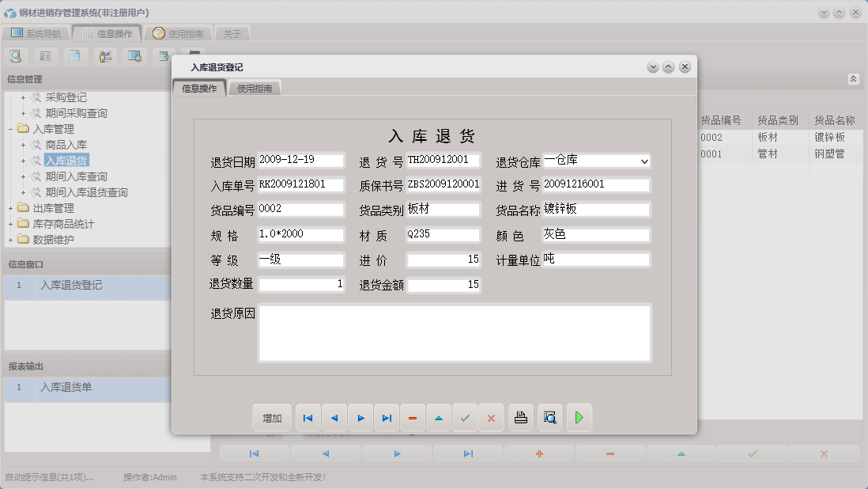Navigate to the next record in the dialog
Screen dimensions: 868x489
[360, 417]
